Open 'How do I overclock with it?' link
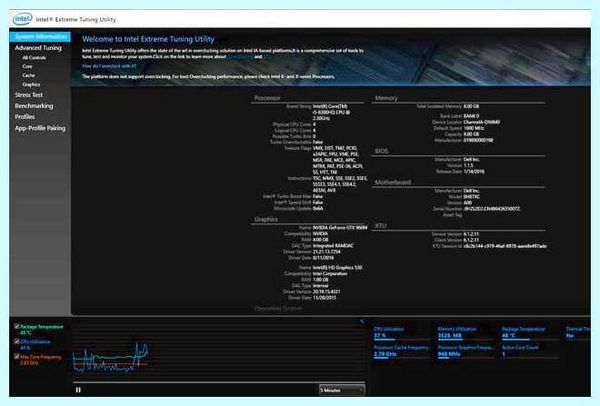 [109, 66]
